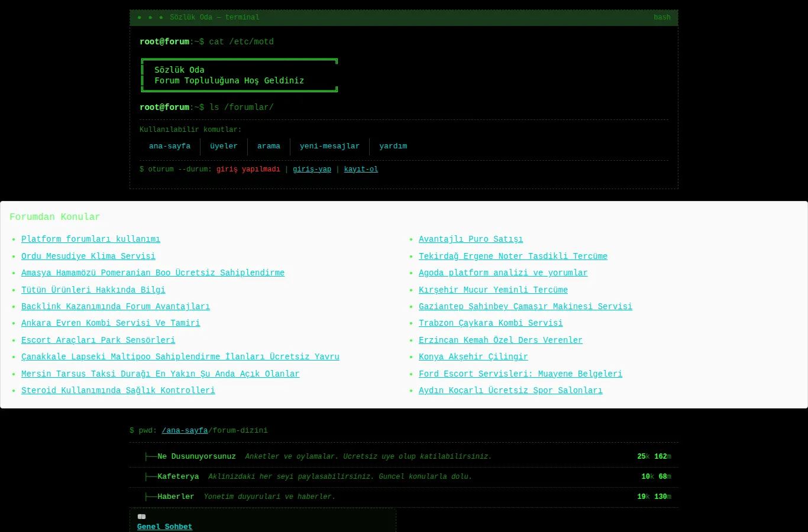This screenshot has width=808, height=532.
Task: Open Konya Akşehir Çilingir topic
Action: [x=473, y=357]
